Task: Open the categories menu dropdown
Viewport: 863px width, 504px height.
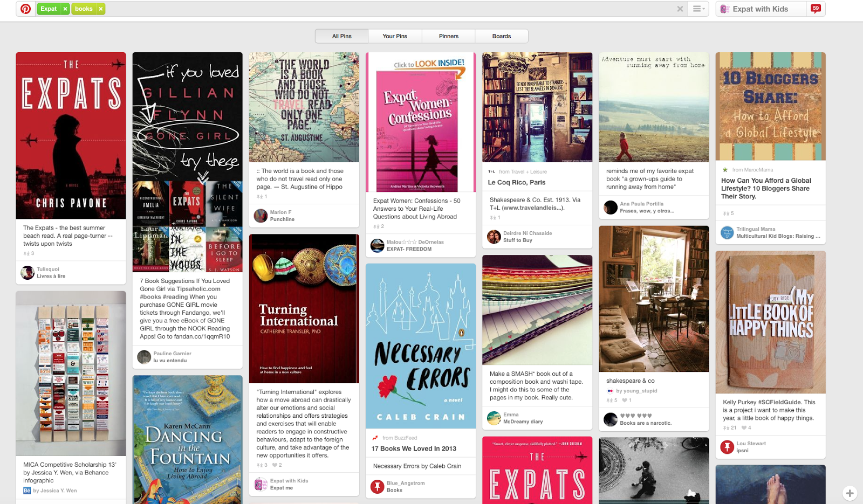Action: pos(699,9)
